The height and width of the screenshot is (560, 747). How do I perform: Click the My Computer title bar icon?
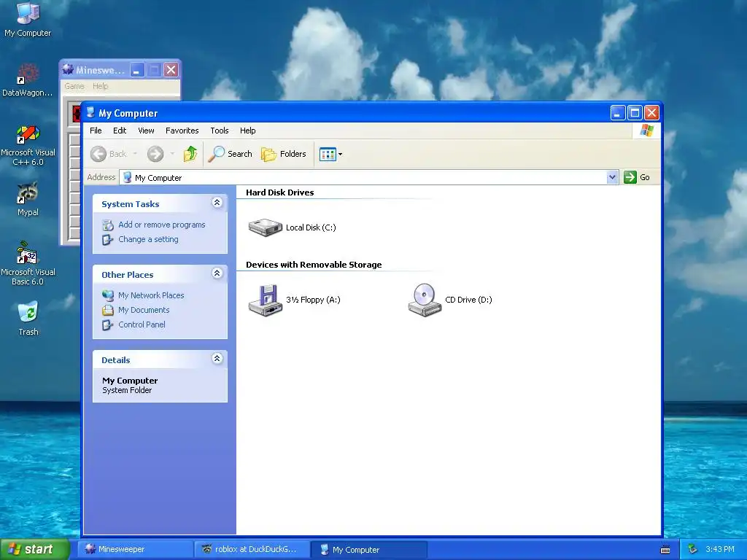click(x=90, y=112)
